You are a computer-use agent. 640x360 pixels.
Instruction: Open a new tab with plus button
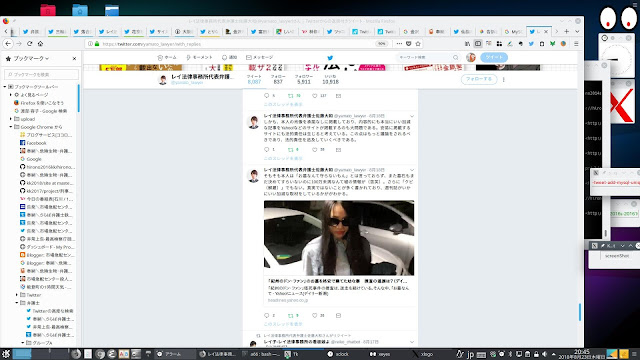coord(567,31)
